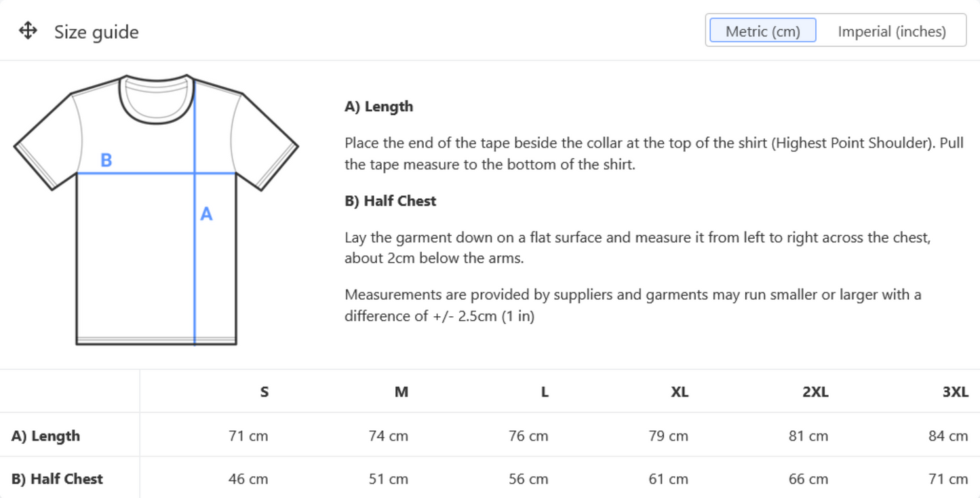Screen dimensions: 980x498
Task: Select the S column header
Action: [x=264, y=391]
